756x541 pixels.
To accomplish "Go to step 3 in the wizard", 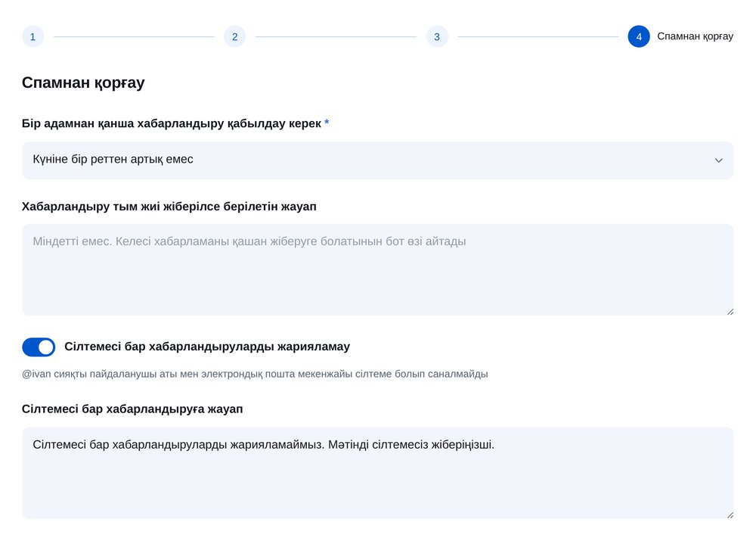I will (x=437, y=36).
